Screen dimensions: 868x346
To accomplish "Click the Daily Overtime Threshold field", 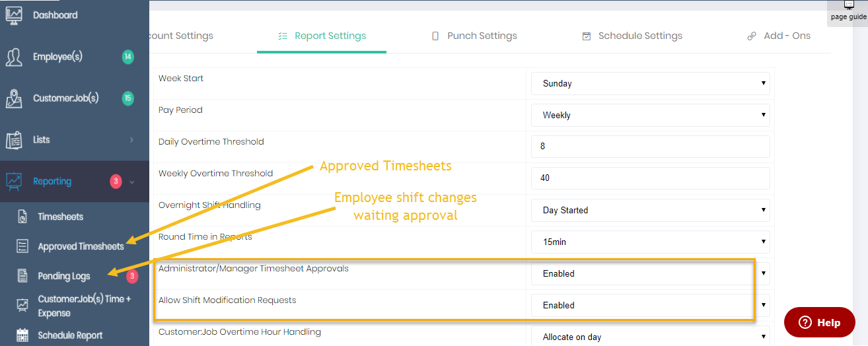I will (x=651, y=147).
